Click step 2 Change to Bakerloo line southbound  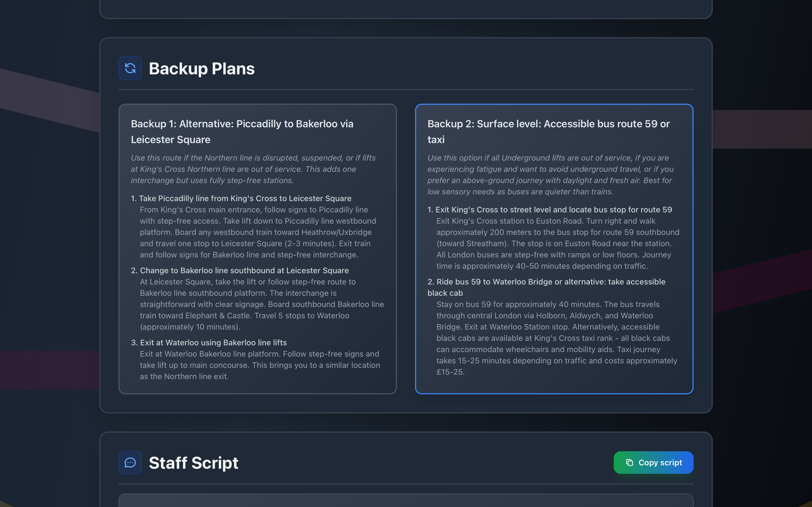point(244,271)
